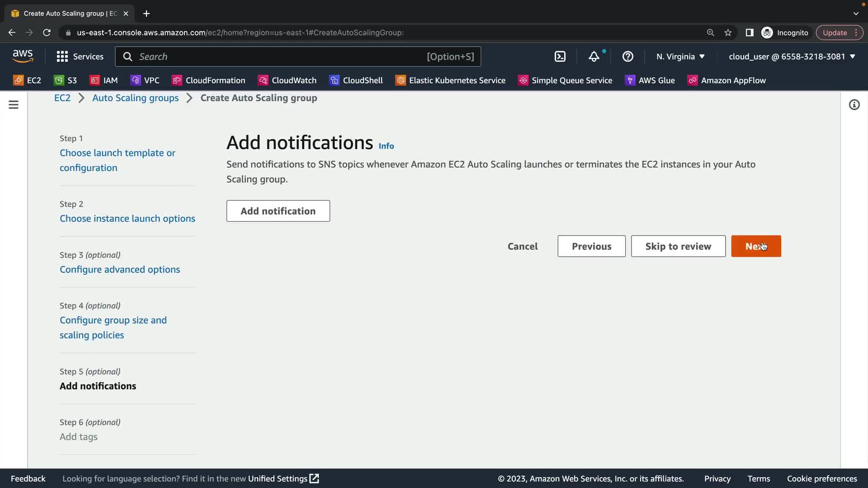Bookmark this page with the star icon
This screenshot has width=868, height=488.
(728, 33)
